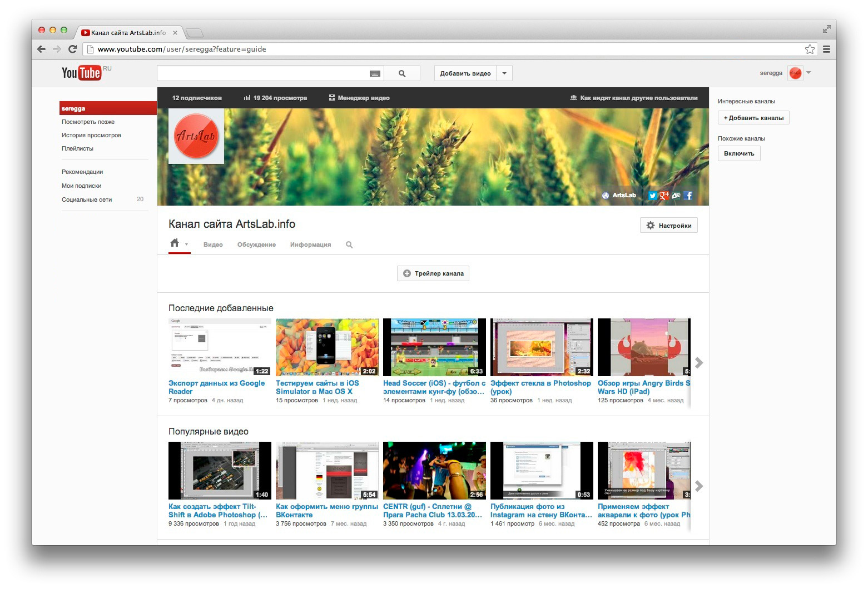Viewport: 868px width, 589px height.
Task: Expand the seregga account menu arrow
Action: click(809, 73)
